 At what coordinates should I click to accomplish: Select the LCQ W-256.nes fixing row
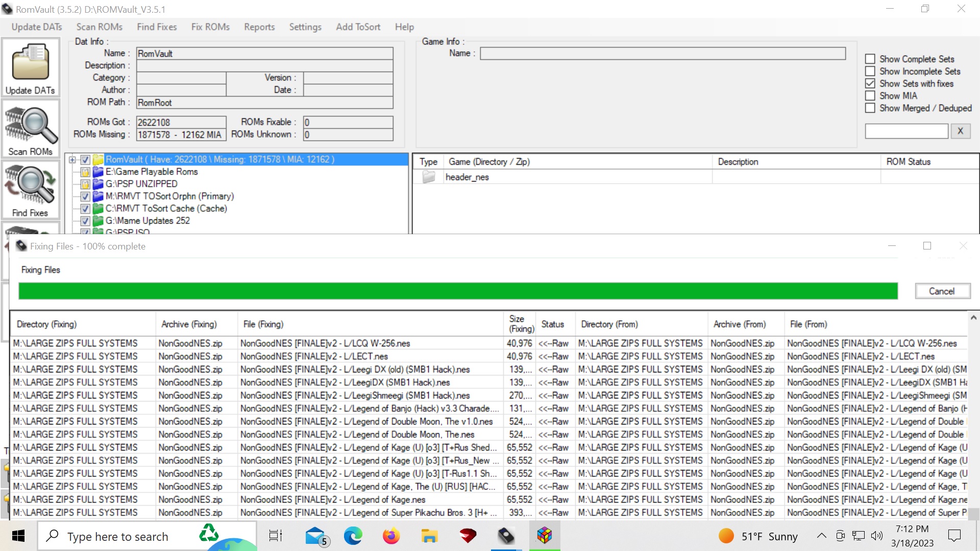tap(488, 343)
